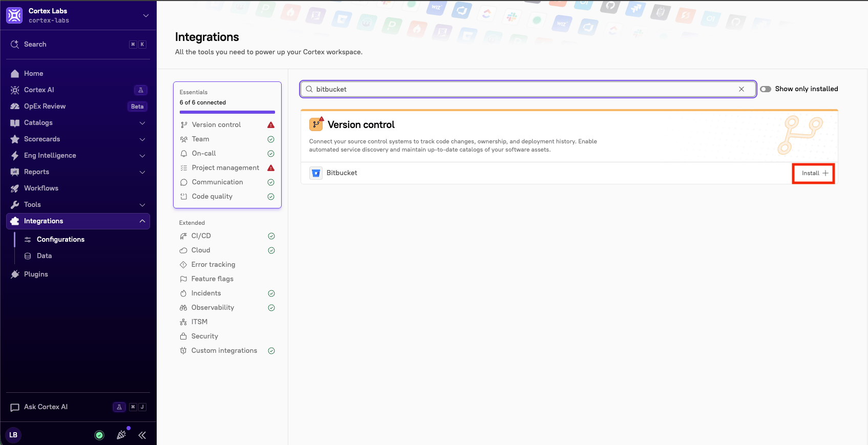Select the Security category
This screenshot has width=868, height=445.
[x=227, y=336]
